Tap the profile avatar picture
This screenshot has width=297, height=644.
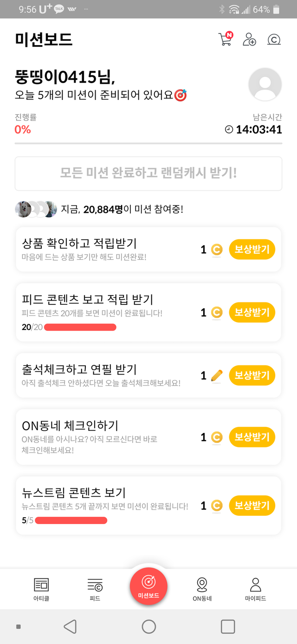pyautogui.click(x=265, y=84)
